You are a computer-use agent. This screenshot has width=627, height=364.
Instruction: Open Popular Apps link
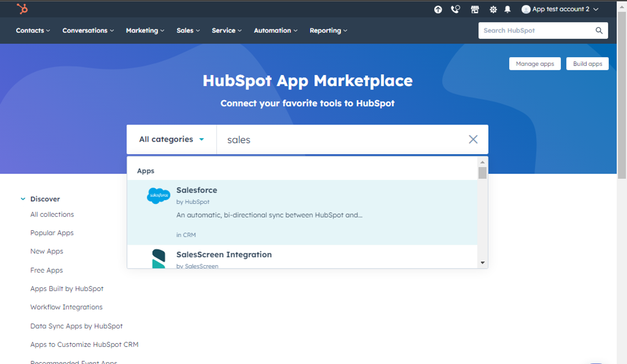52,233
